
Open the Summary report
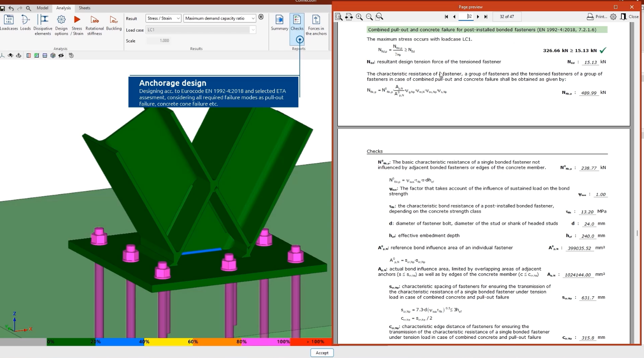[279, 23]
